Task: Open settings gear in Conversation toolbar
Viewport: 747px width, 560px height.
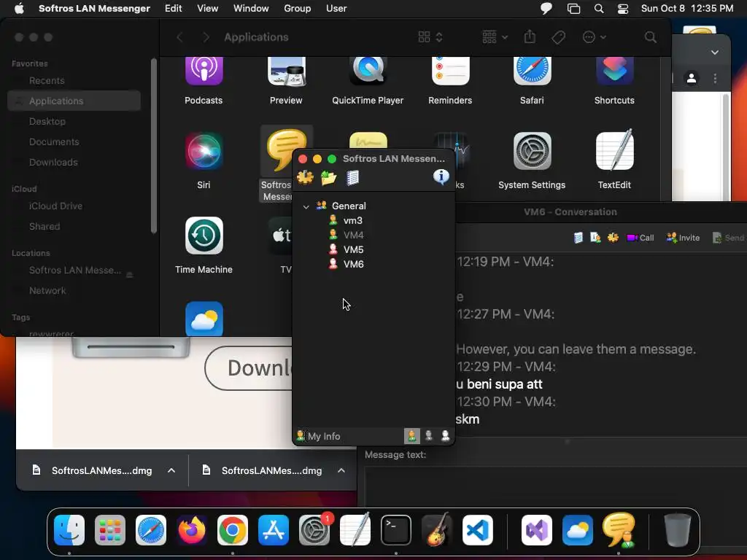Action: click(x=613, y=238)
